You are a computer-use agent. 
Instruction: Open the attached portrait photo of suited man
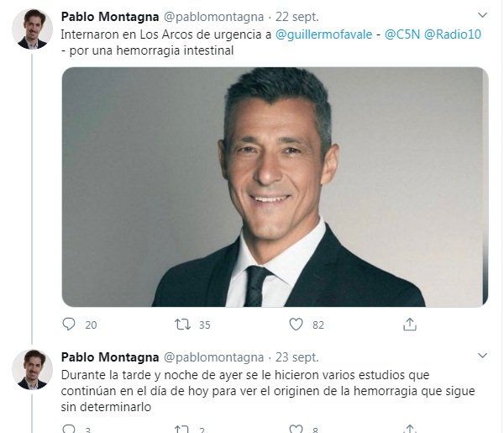[276, 187]
